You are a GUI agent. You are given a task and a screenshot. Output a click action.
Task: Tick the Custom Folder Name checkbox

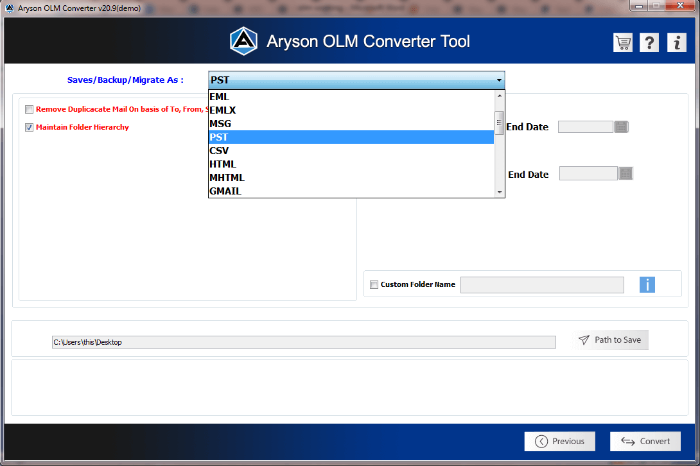[374, 284]
